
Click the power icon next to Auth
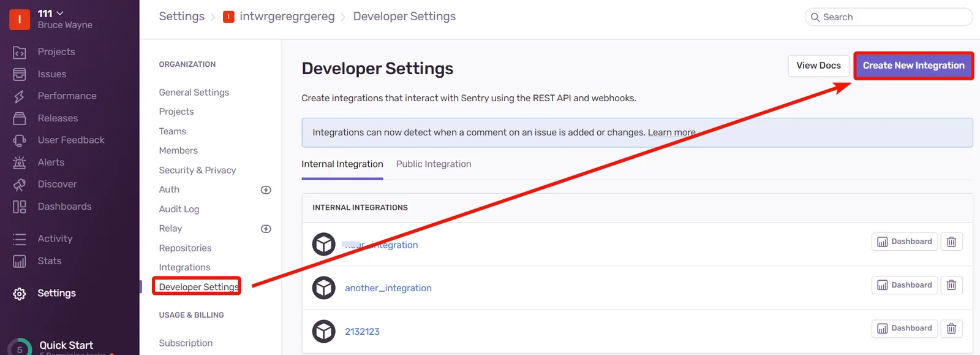tap(266, 190)
